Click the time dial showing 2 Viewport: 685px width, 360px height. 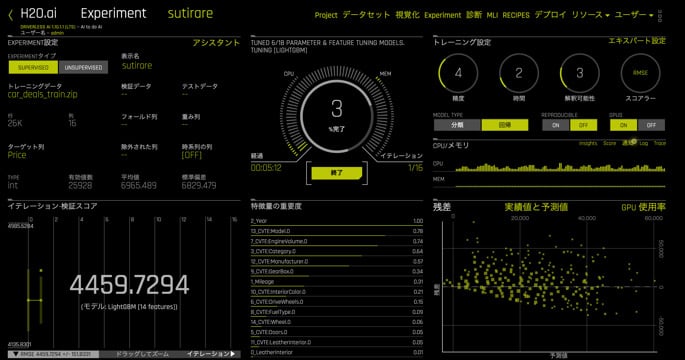pyautogui.click(x=519, y=73)
